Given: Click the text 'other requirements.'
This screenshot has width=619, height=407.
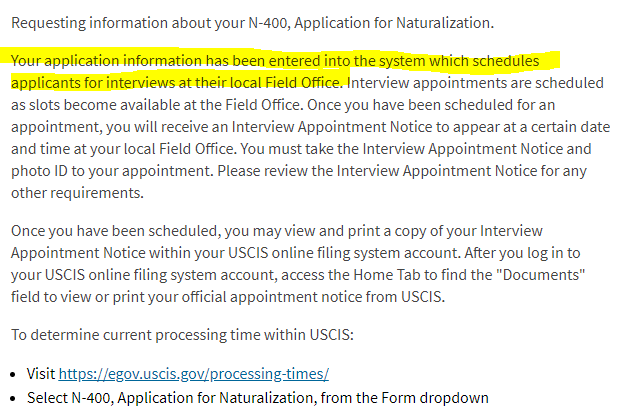Looking at the screenshot, I should coord(77,193).
